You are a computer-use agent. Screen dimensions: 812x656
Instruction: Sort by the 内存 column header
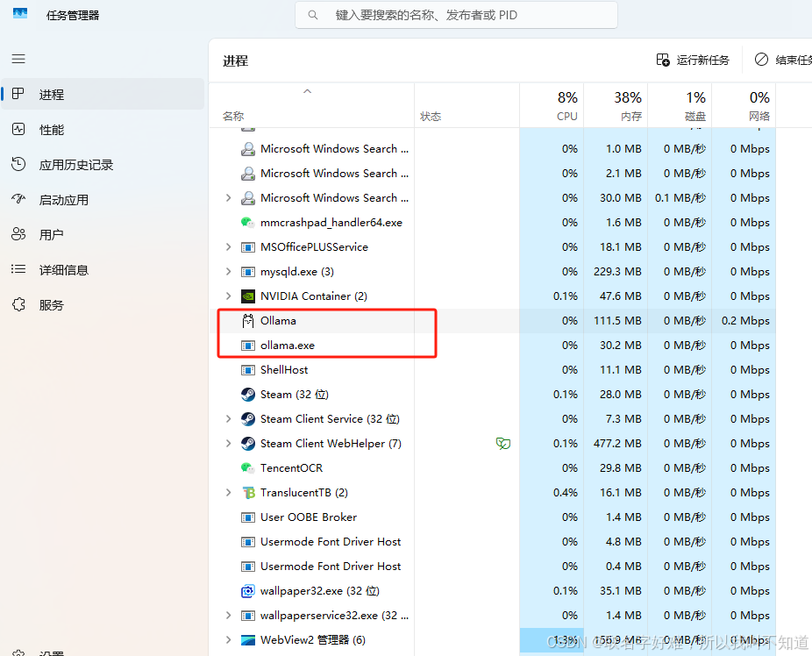(616, 105)
